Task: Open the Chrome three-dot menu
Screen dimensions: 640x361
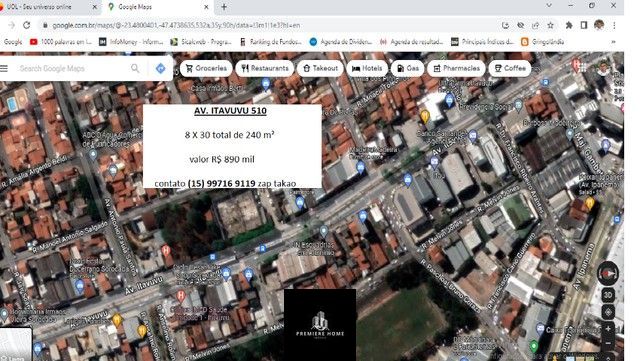Action: (614, 25)
